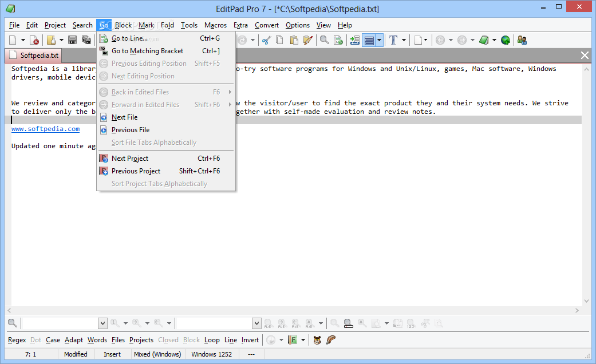Click the favorites F book icon
Image resolution: width=596 pixels, height=364 pixels.
point(293,340)
